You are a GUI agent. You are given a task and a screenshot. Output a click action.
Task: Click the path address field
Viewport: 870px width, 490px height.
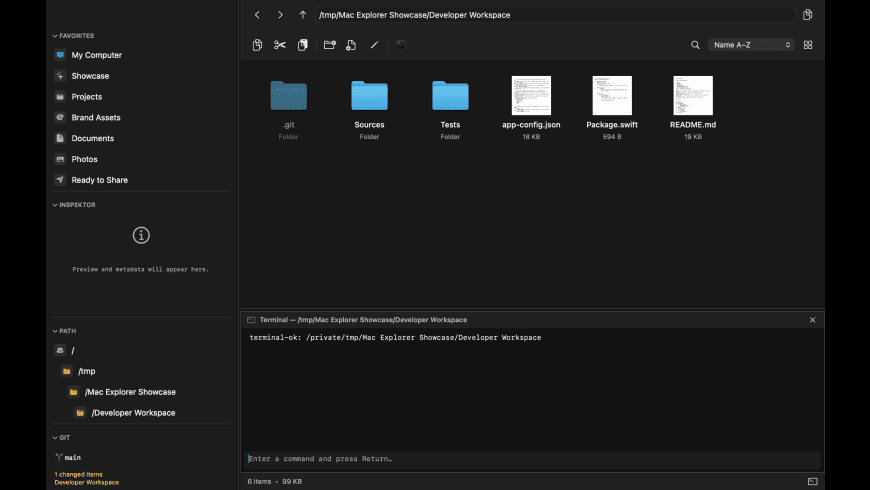tap(555, 15)
